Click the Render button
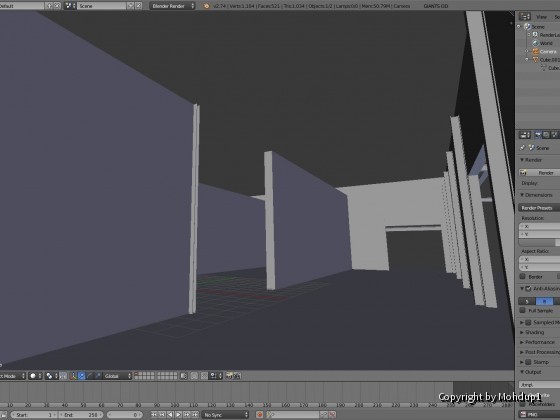 (539, 172)
